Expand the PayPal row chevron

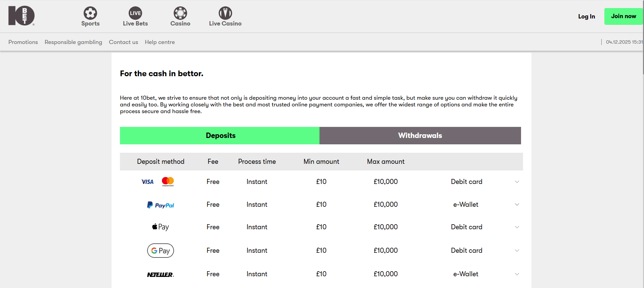(x=517, y=205)
